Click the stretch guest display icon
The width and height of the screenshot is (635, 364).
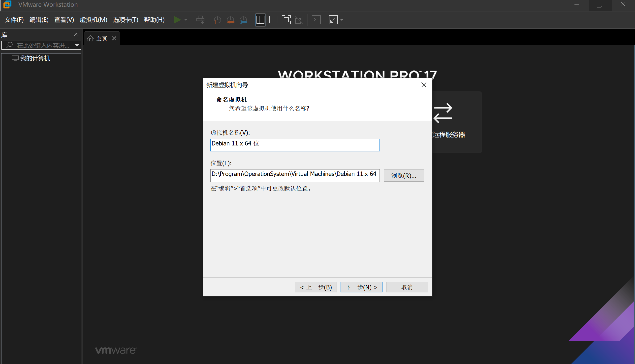[333, 20]
